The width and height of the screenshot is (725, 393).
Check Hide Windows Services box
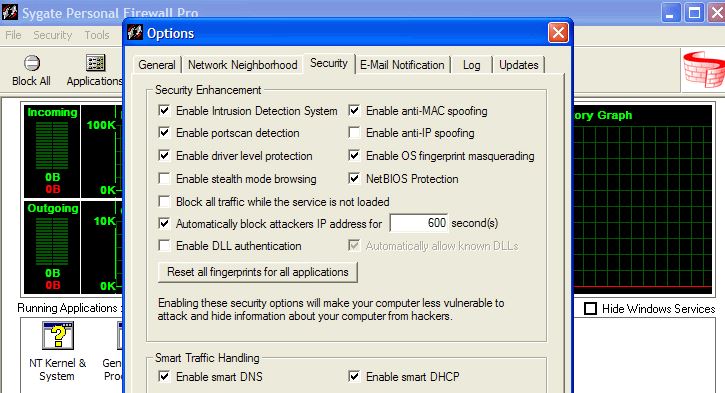coord(590,308)
